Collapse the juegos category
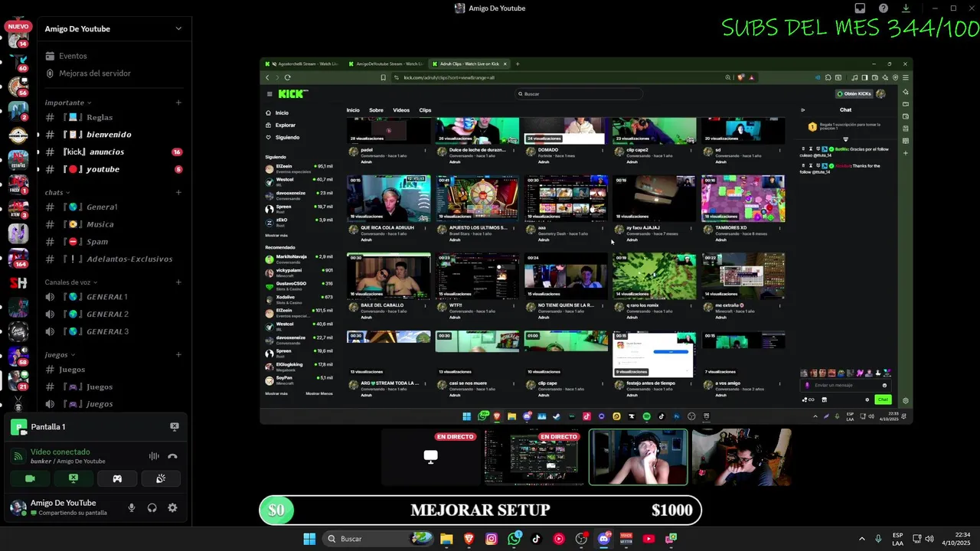980x551 pixels. pos(60,354)
